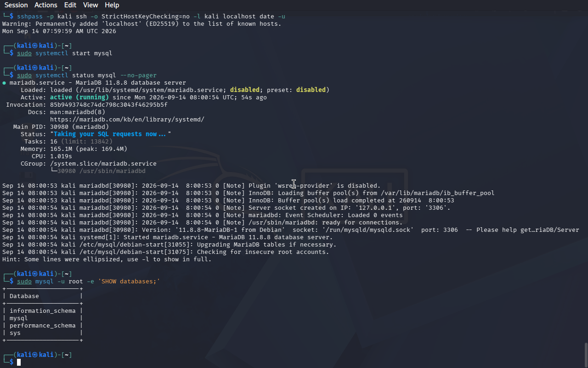588x368 pixels.
Task: Open the Edit menu
Action: [x=70, y=5]
